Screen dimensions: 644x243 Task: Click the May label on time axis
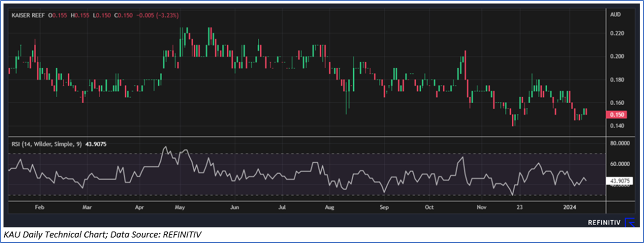click(x=180, y=207)
